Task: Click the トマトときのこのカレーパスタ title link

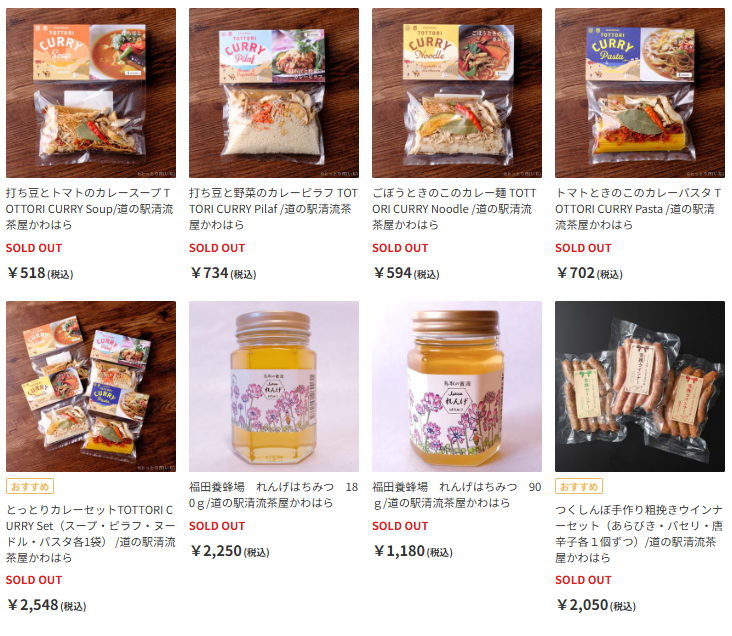Action: pyautogui.click(x=638, y=209)
